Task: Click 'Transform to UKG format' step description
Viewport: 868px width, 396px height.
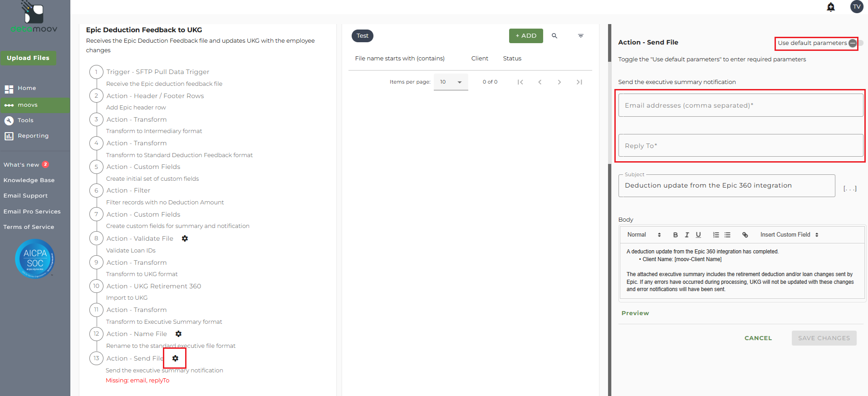Action: click(x=142, y=274)
